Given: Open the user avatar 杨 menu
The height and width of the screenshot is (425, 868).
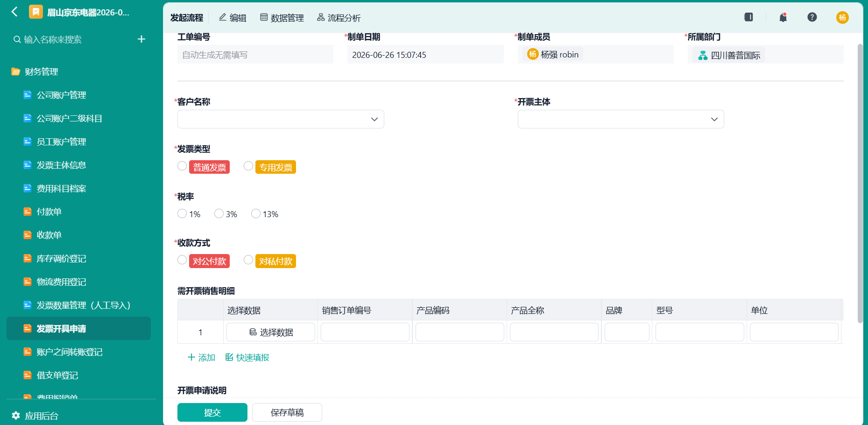Looking at the screenshot, I should (842, 17).
